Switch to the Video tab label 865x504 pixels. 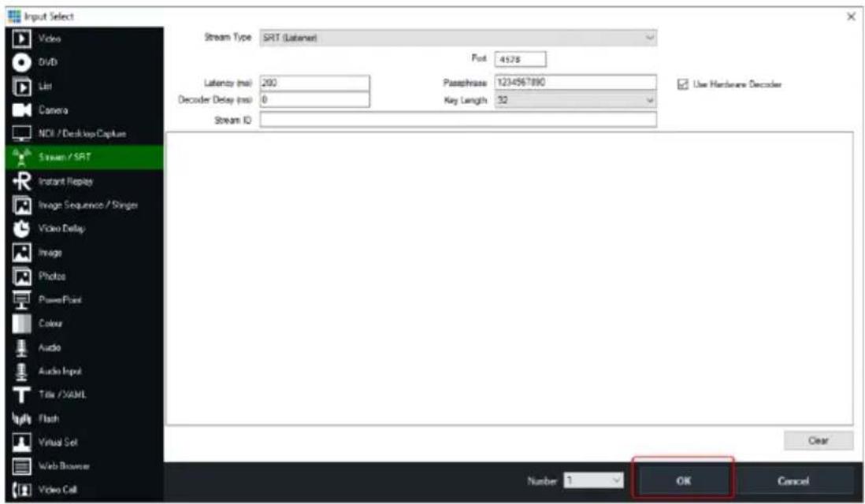pos(50,39)
